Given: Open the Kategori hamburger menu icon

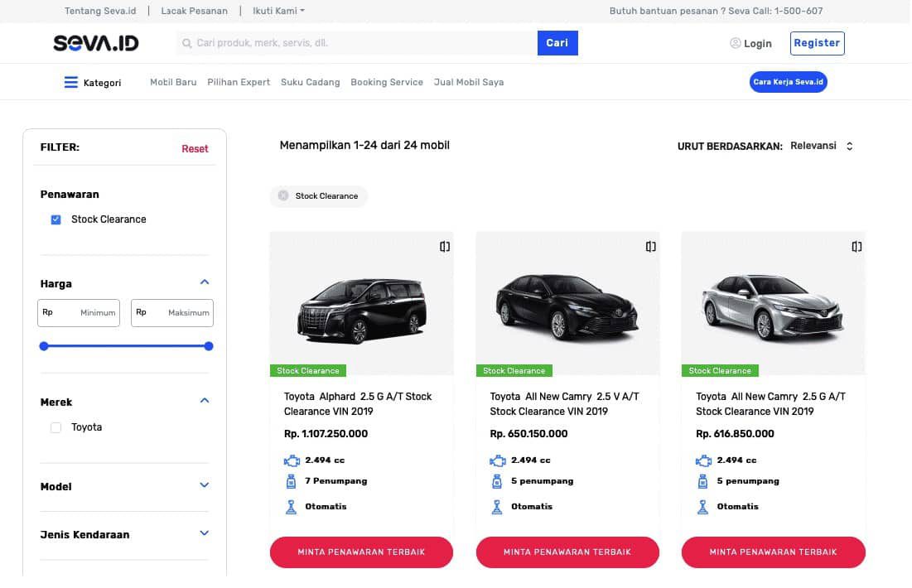Looking at the screenshot, I should [x=71, y=83].
